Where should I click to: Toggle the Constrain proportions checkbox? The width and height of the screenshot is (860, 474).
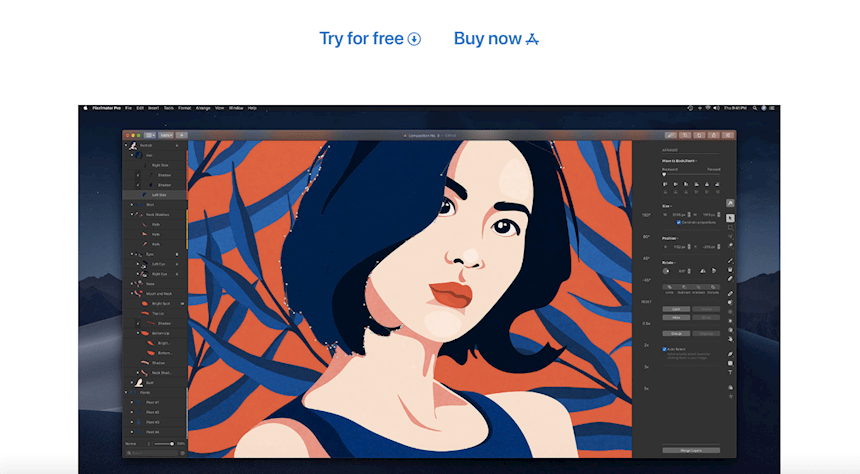coord(678,222)
